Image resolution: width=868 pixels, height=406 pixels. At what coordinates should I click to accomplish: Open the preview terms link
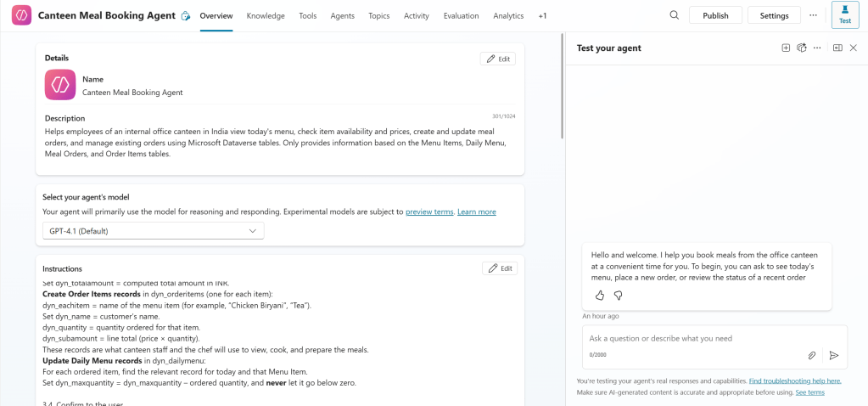point(429,211)
